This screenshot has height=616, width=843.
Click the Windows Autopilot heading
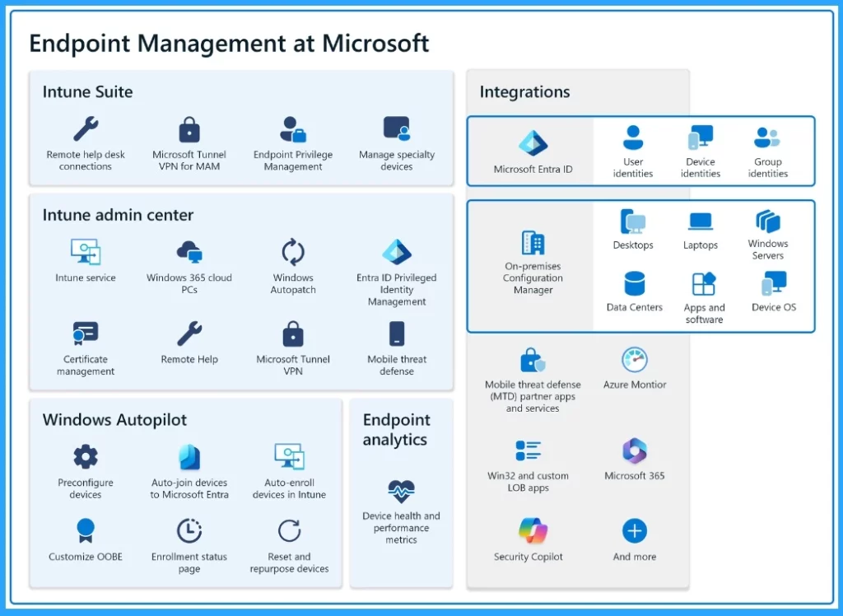[x=114, y=420]
